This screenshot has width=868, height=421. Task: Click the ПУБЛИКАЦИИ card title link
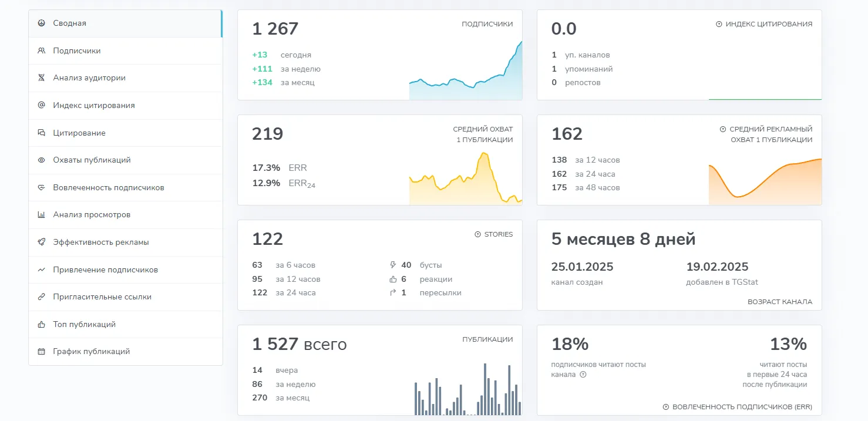(487, 339)
